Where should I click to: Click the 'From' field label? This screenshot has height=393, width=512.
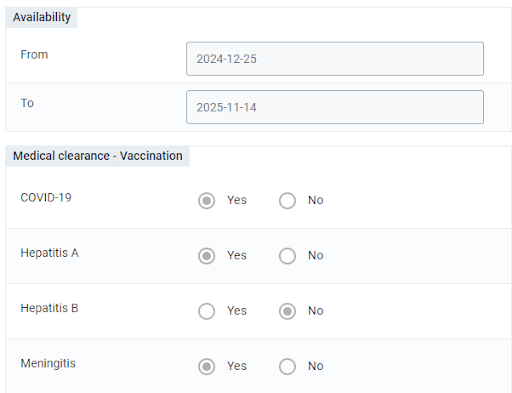click(x=34, y=54)
